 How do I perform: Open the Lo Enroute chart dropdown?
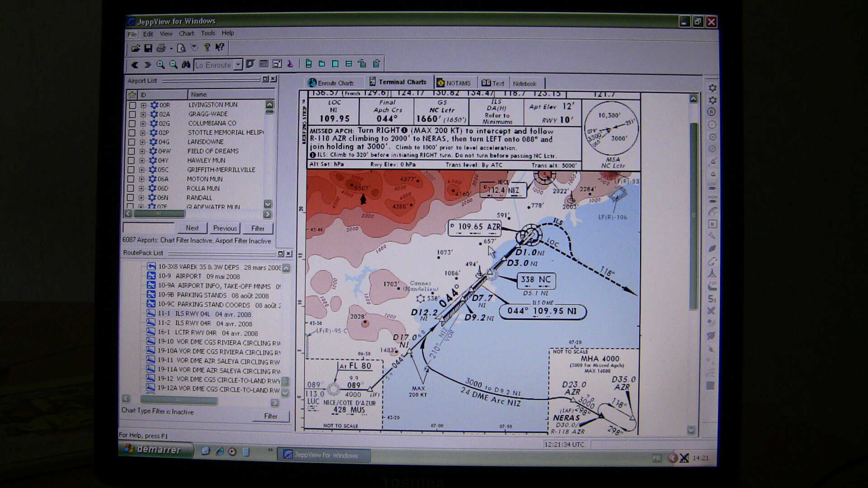click(x=238, y=65)
